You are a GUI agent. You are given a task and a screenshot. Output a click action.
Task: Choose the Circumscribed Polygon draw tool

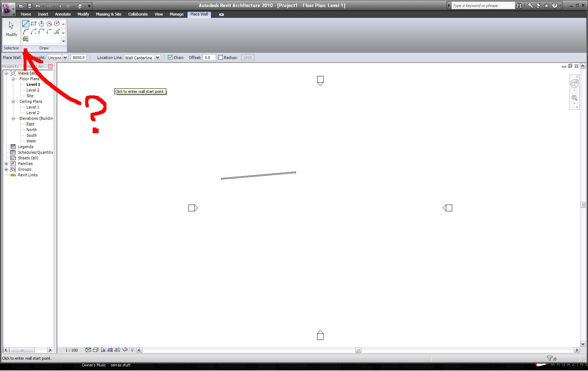click(49, 24)
